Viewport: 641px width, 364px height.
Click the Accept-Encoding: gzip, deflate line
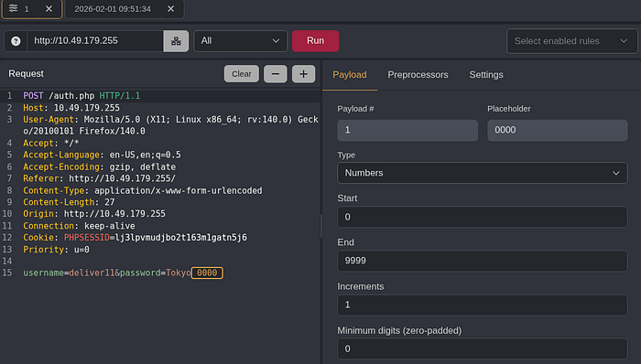pos(99,166)
